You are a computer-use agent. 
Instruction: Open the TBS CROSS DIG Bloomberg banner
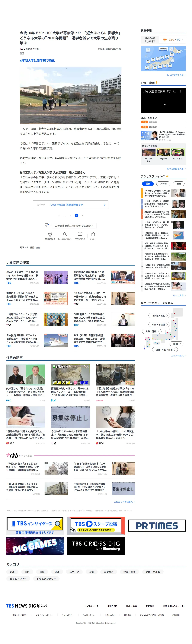coord(96,546)
